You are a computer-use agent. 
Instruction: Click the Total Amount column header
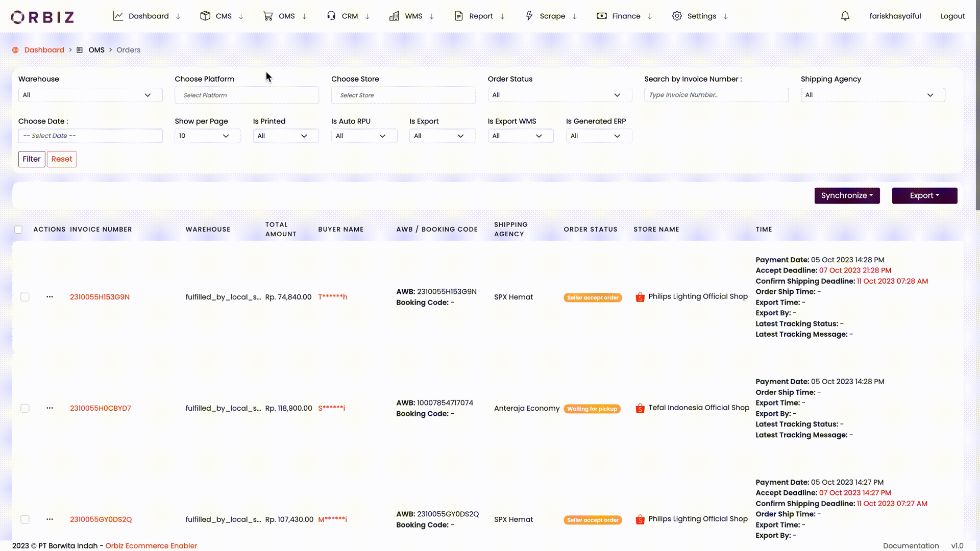click(281, 229)
